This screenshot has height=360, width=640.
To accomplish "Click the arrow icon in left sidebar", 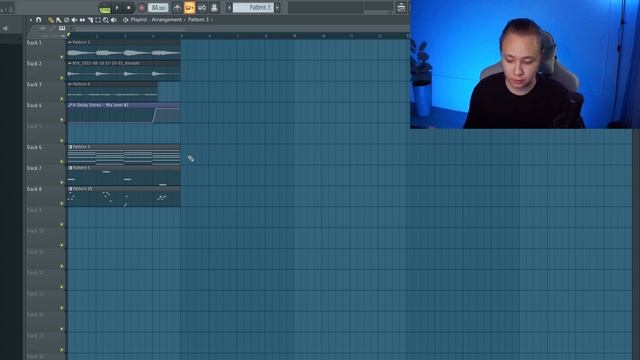I will point(5,28).
